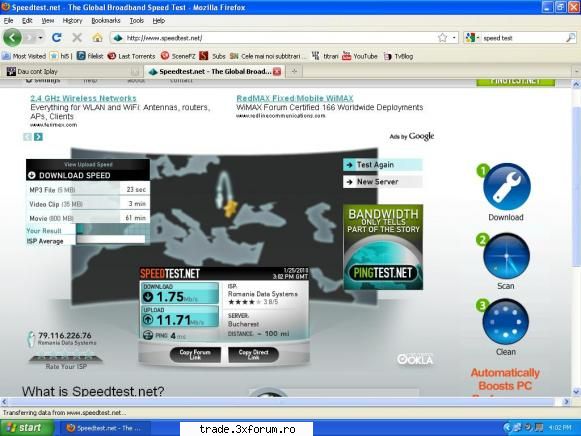
Task: Click the Test Again button
Action: [x=382, y=165]
